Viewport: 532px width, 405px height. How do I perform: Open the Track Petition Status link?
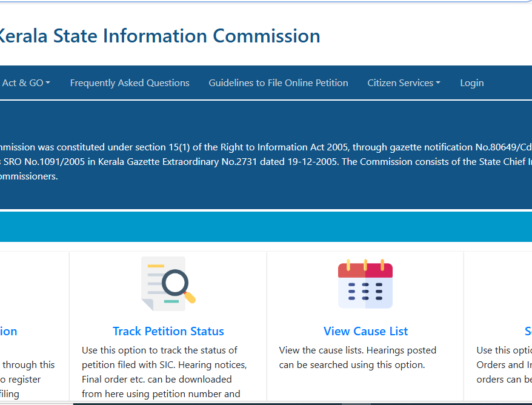coord(168,331)
